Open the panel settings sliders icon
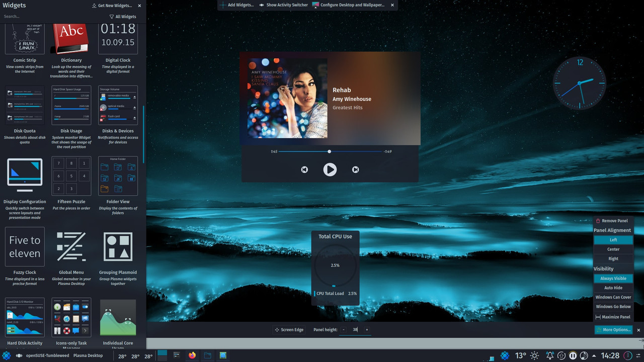The image size is (644, 362). [638, 355]
